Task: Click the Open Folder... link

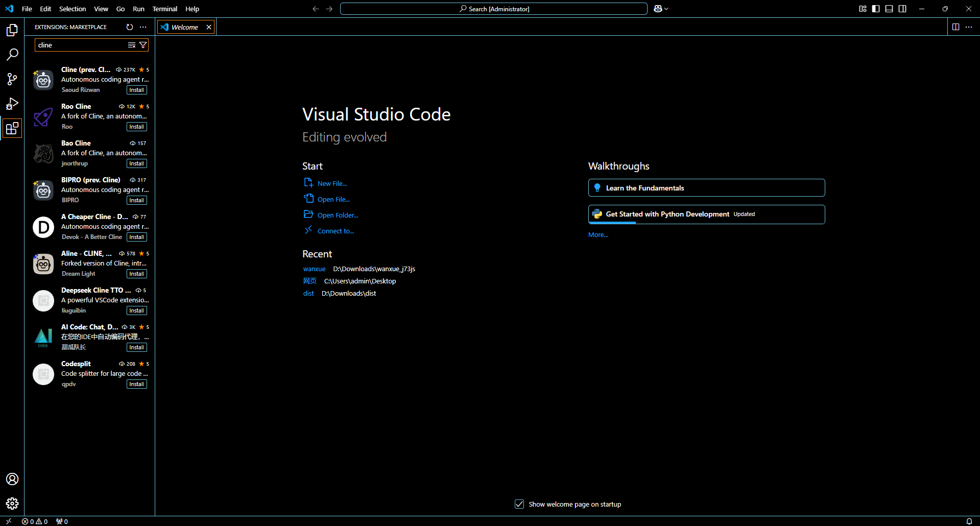Action: click(338, 216)
